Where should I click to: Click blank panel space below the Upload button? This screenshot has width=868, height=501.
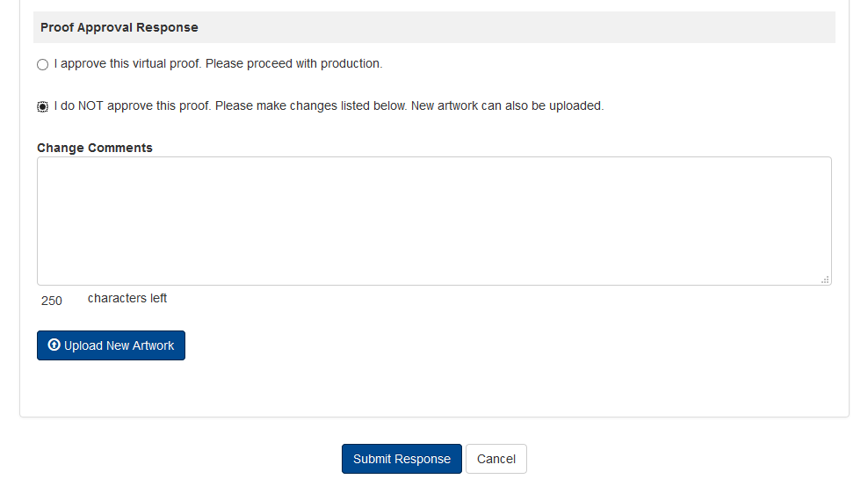click(434, 387)
